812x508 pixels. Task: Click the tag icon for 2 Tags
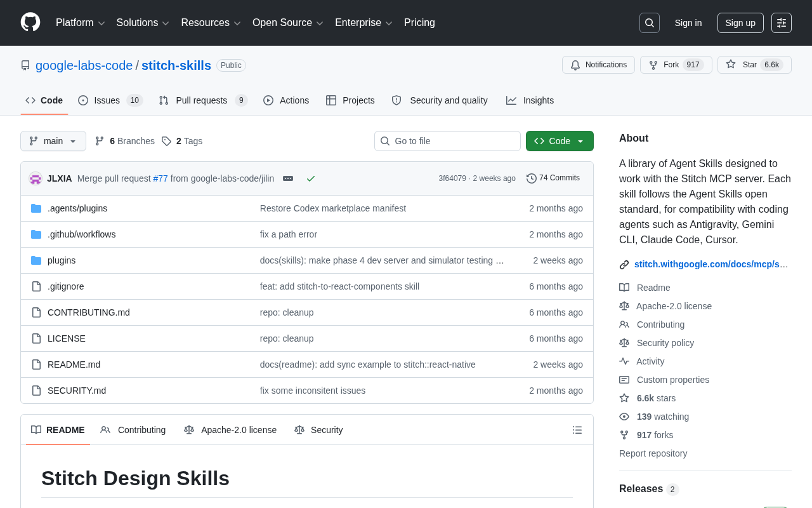point(166,141)
